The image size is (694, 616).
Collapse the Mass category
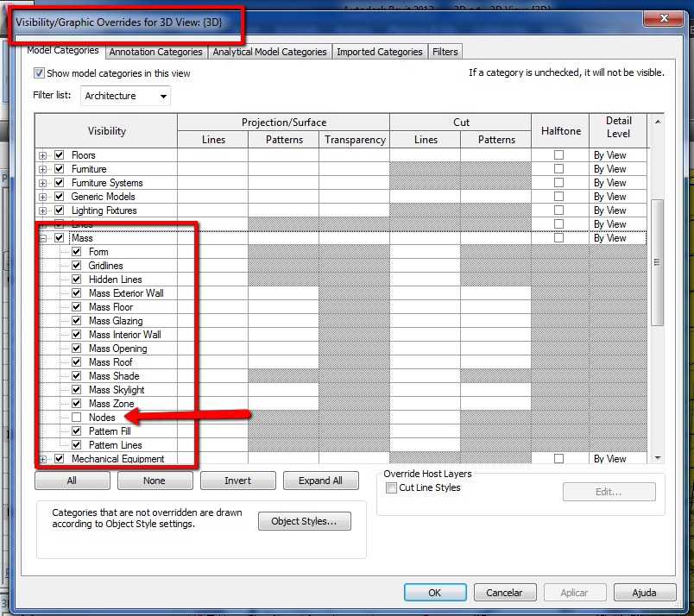coord(42,238)
